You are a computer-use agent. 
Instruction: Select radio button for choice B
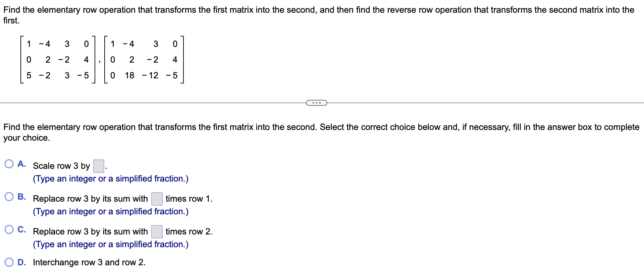click(x=9, y=197)
